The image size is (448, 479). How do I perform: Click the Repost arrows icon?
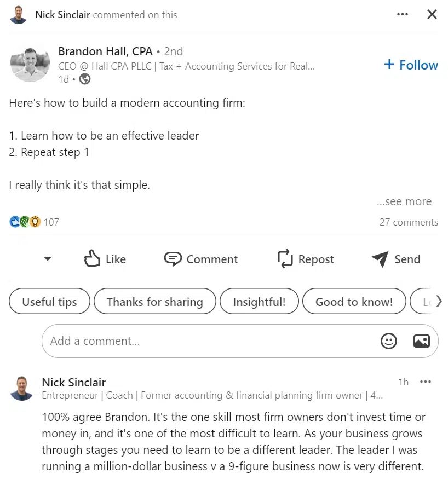tap(285, 259)
